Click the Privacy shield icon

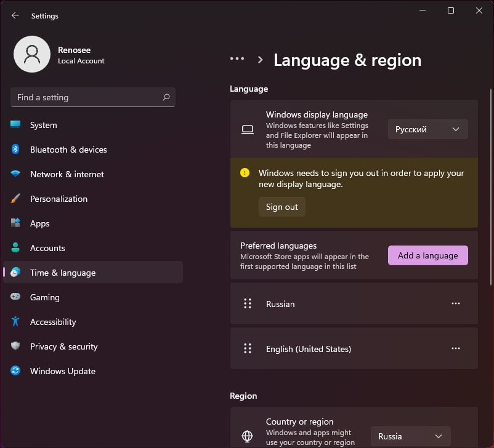15,346
